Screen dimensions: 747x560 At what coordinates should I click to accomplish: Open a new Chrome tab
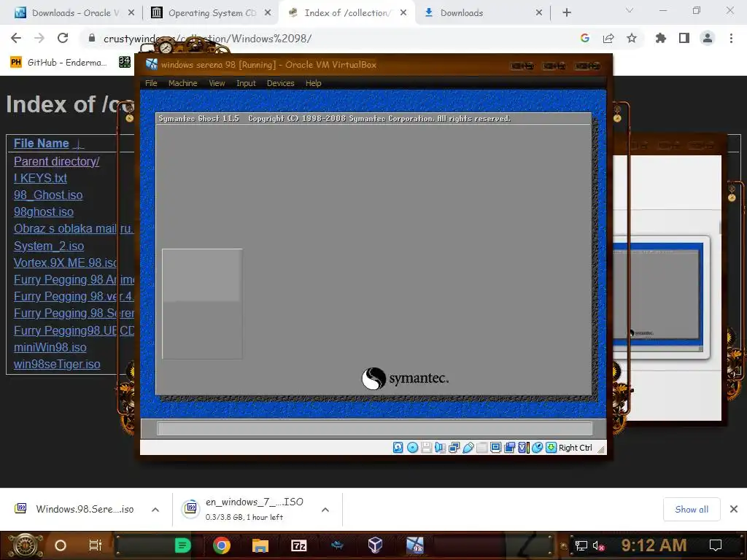(x=566, y=13)
